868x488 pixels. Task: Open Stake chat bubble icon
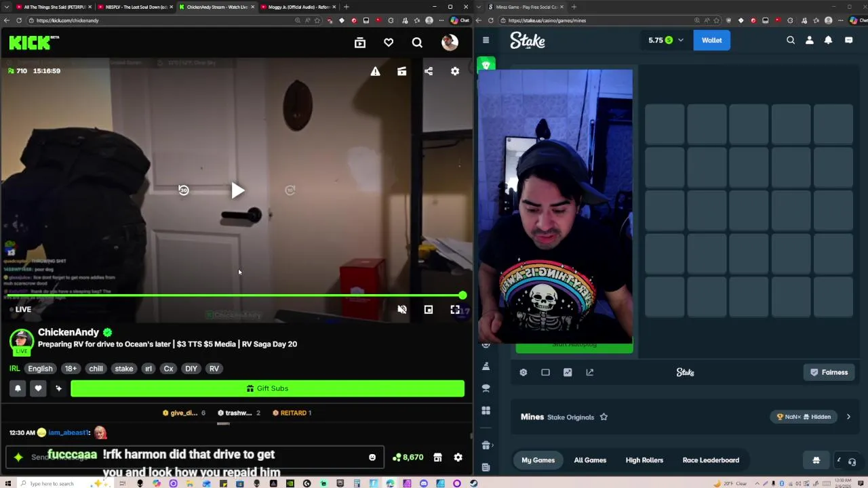[x=849, y=41]
